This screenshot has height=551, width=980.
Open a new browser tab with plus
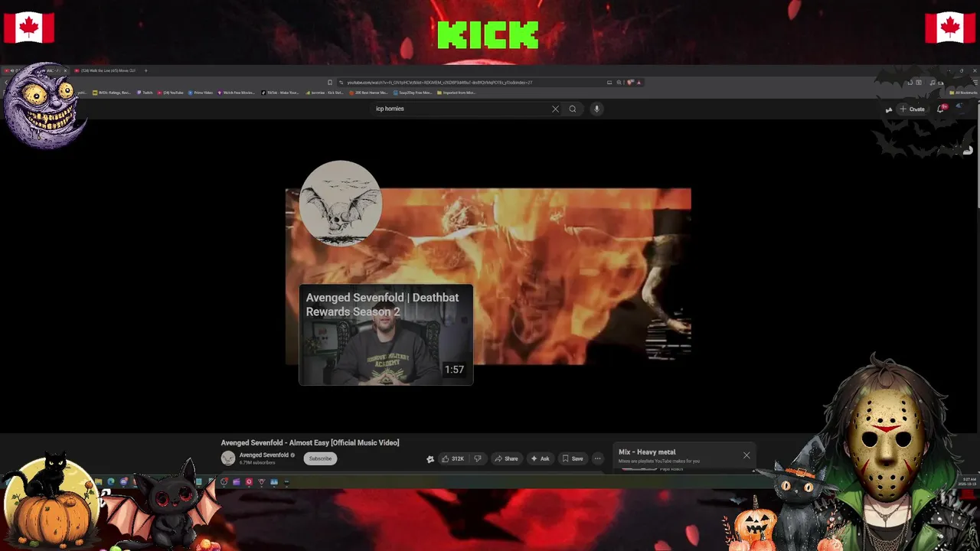(x=145, y=70)
